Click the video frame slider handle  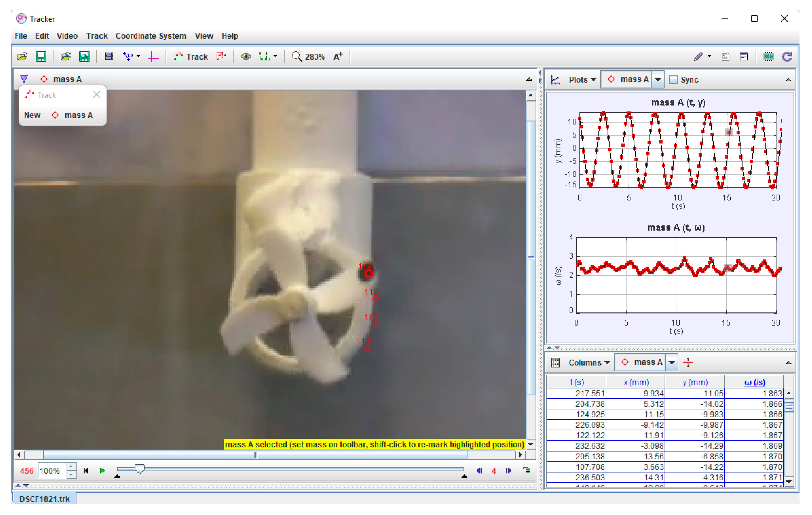pyautogui.click(x=140, y=469)
